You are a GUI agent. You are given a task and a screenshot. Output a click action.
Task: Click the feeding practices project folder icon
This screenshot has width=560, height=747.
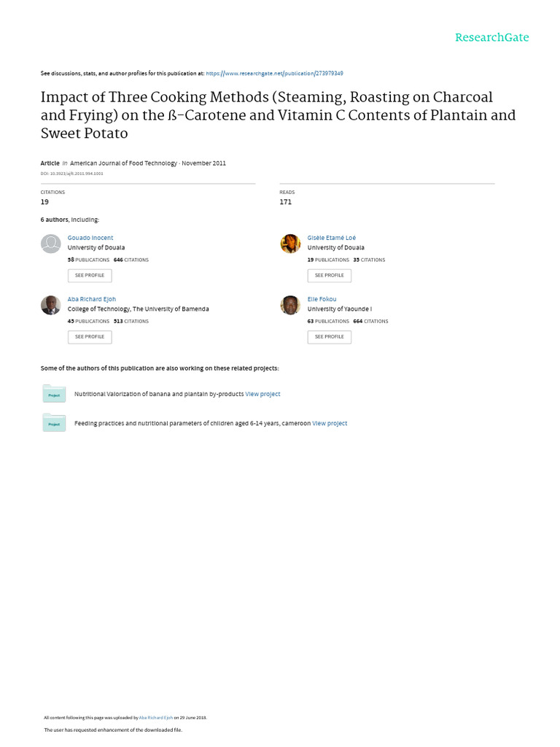click(x=54, y=423)
